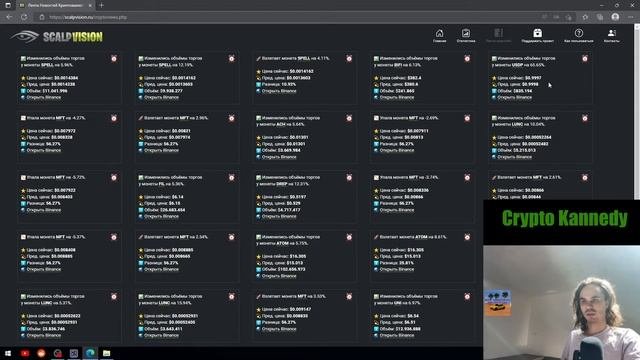The width and height of the screenshot is (640, 360).
Task: Click LUNC 10.04% card volume $8.215.013
Action: (524, 151)
